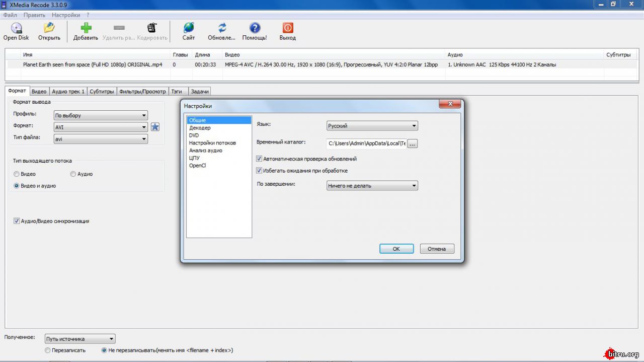Toggle Избегать ожидания при обработке checkbox

tap(259, 171)
